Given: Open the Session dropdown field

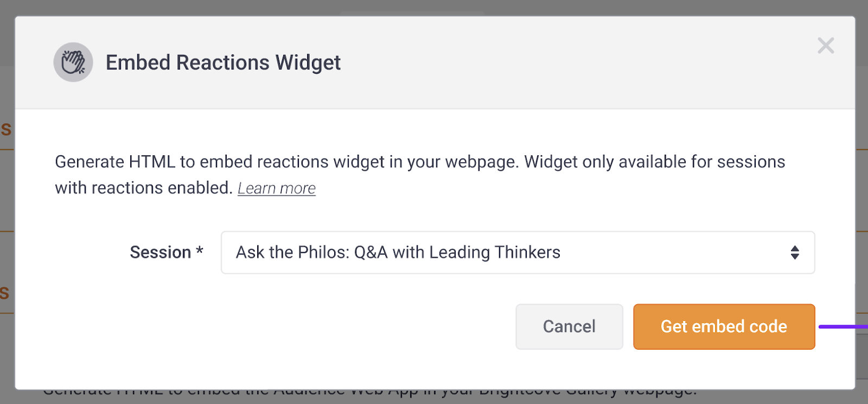Looking at the screenshot, I should point(518,252).
